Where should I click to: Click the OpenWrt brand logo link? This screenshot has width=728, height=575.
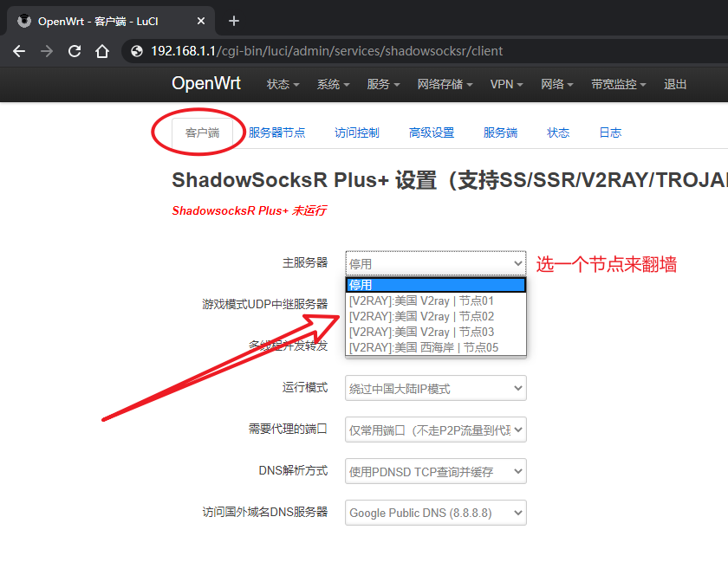click(206, 83)
